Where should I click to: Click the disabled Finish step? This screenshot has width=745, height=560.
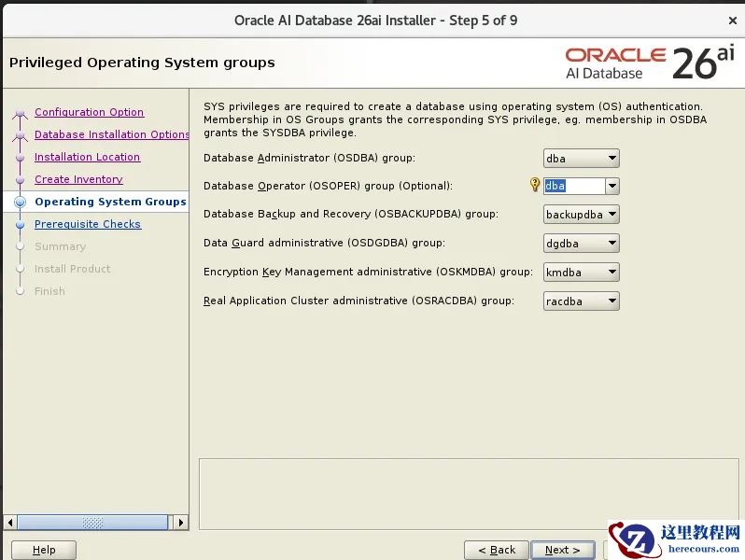coord(49,290)
